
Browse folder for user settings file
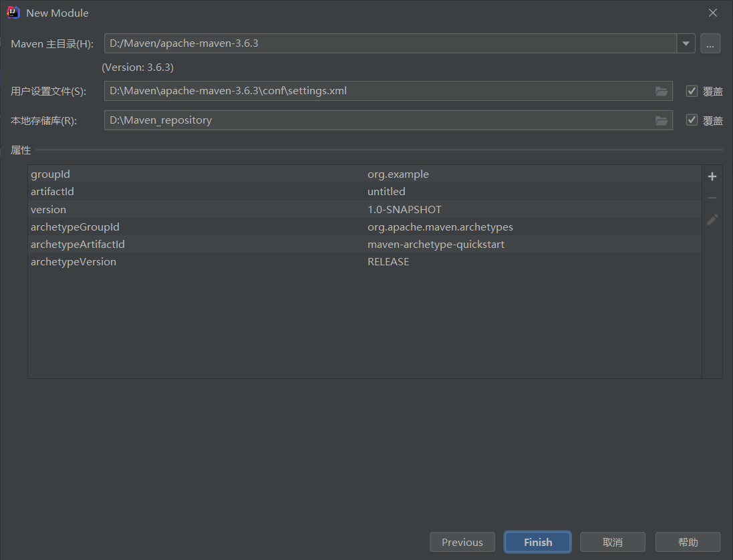point(661,91)
